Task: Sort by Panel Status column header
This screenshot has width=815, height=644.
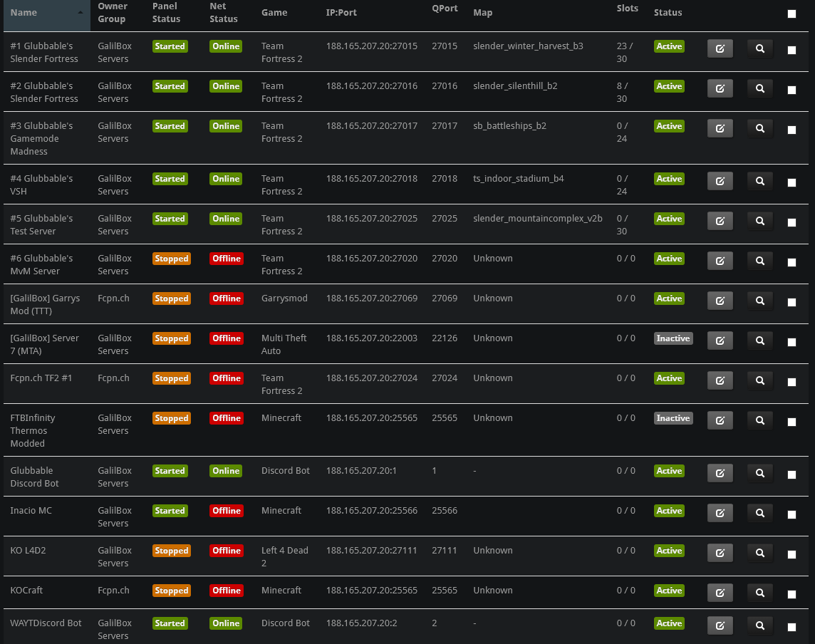Action: coord(166,13)
